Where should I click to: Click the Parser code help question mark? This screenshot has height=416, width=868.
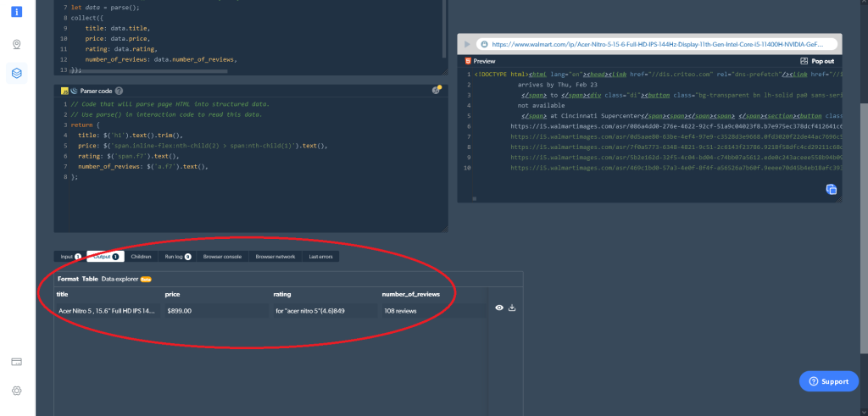tap(119, 91)
